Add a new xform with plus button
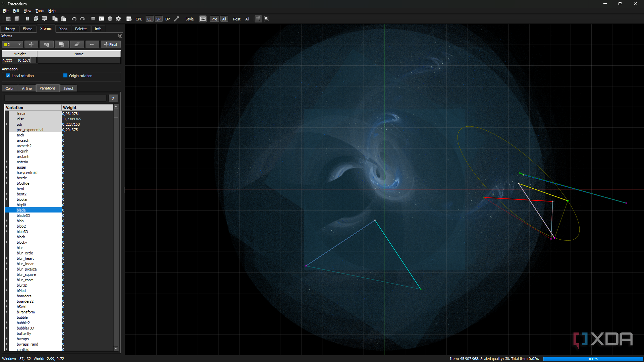 coord(31,44)
